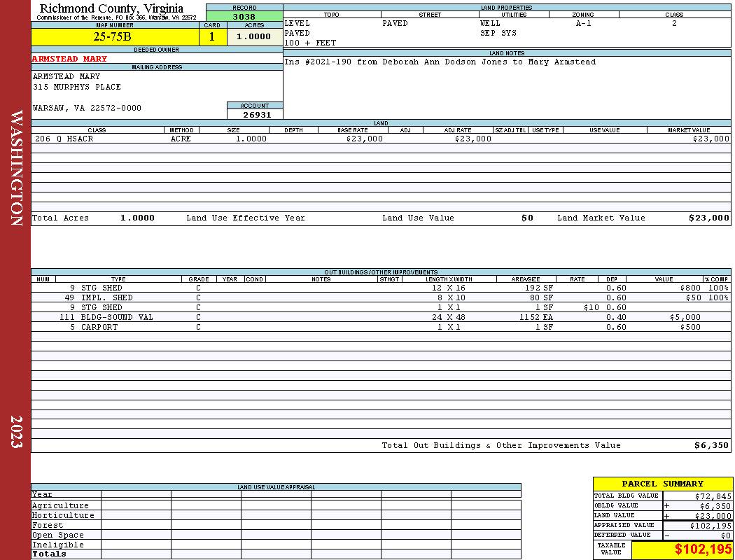735x560 pixels.
Task: Click the WASHINGTON district sidebar label
Action: pyautogui.click(x=16, y=168)
